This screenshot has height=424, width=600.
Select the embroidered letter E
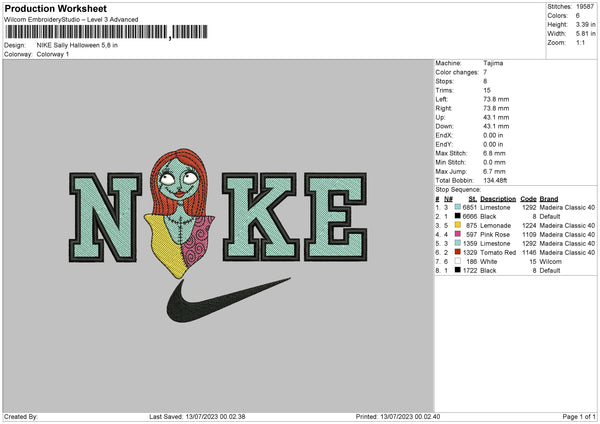click(x=336, y=217)
